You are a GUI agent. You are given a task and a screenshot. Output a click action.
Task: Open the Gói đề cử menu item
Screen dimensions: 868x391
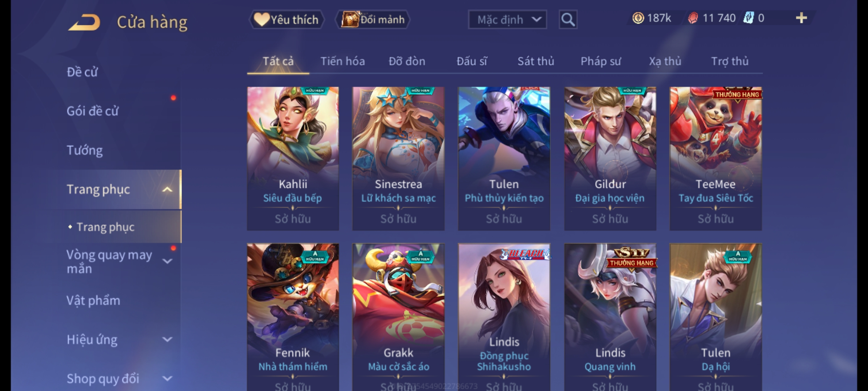93,111
